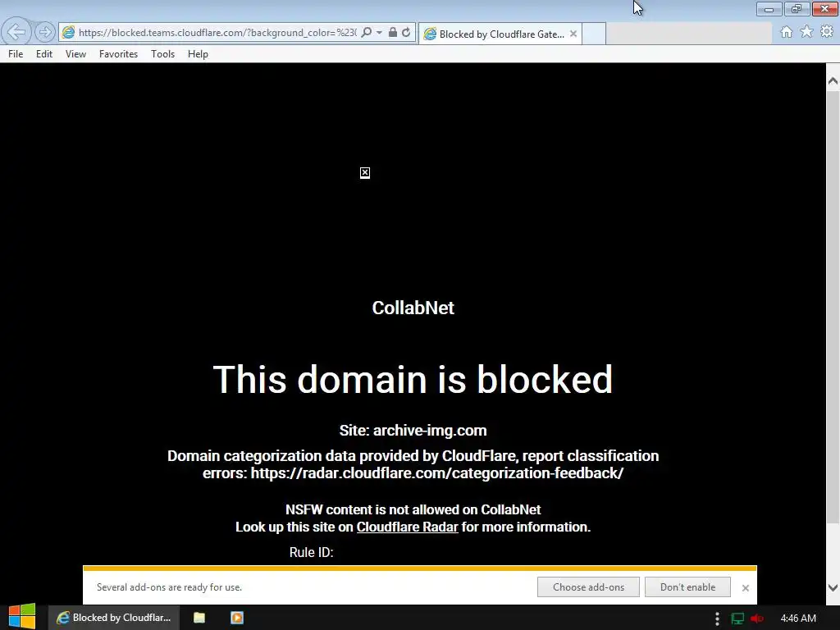Click 'Several add-ons are ready for use' text
This screenshot has width=840, height=630.
click(x=169, y=587)
